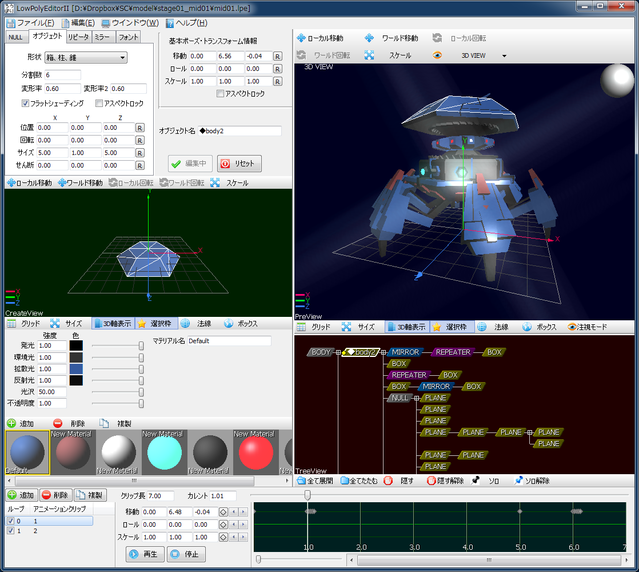
Task: Toggle 3D軸表示 below PreView
Action: (407, 327)
